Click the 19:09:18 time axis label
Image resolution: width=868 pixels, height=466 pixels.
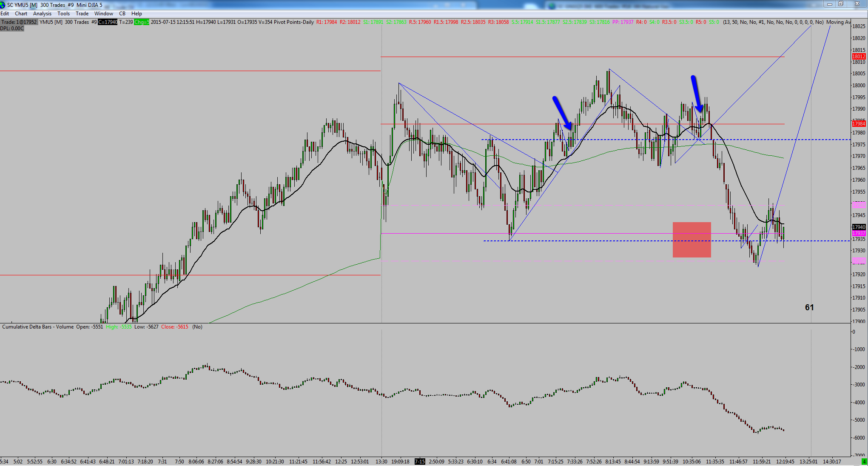(401, 462)
